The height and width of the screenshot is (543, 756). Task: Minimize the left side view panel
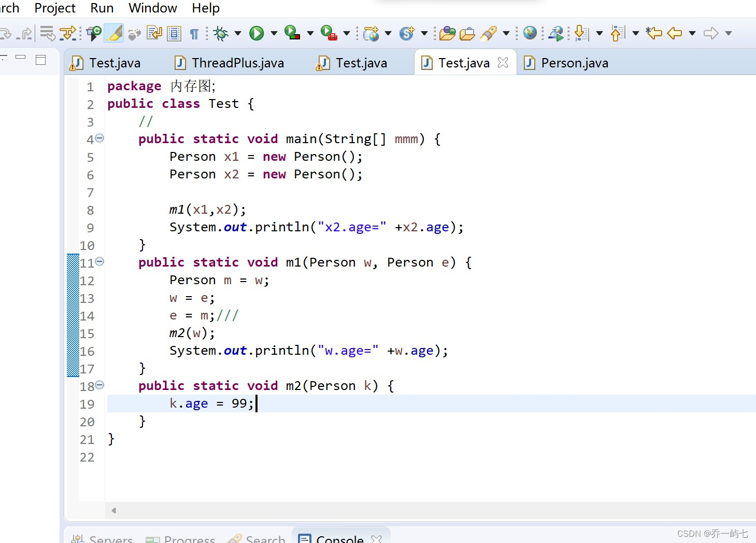pos(21,57)
